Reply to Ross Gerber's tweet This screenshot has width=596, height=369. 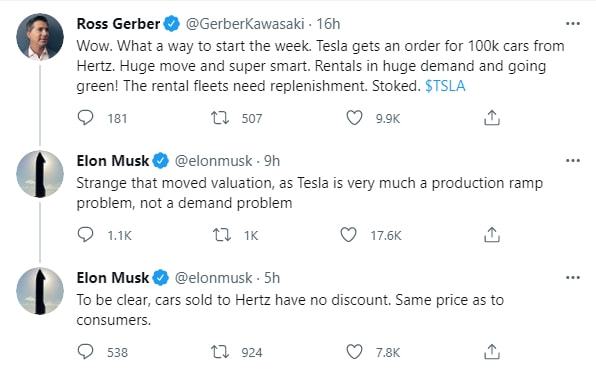pos(85,118)
